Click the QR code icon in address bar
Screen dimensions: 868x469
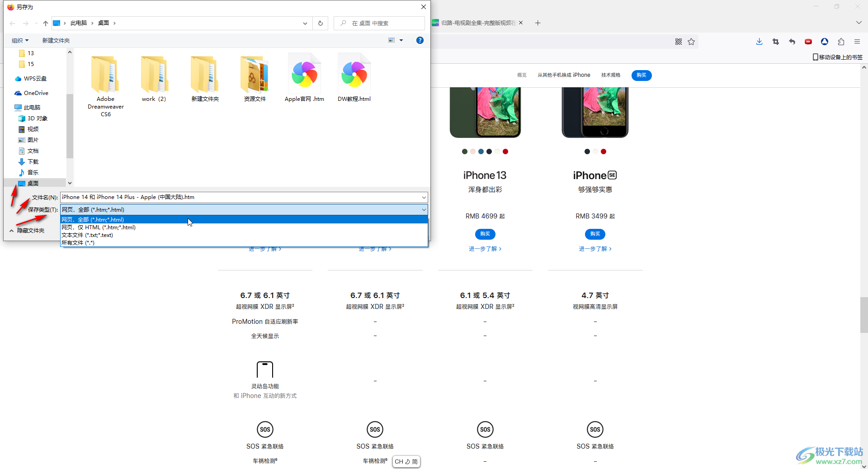(x=679, y=42)
